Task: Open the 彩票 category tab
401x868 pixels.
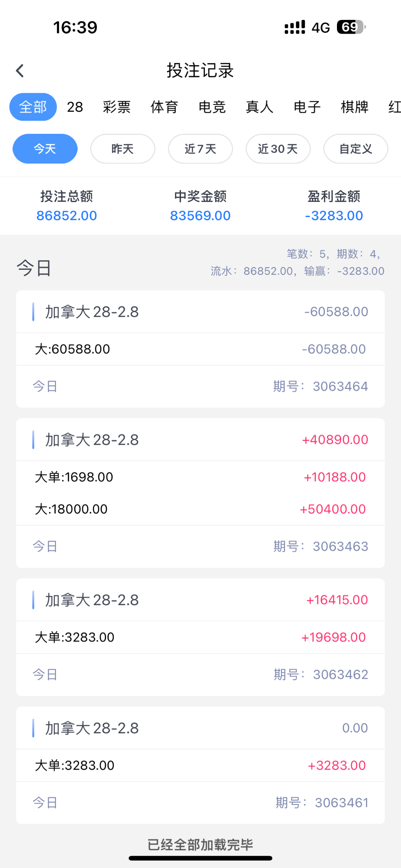Action: point(117,107)
